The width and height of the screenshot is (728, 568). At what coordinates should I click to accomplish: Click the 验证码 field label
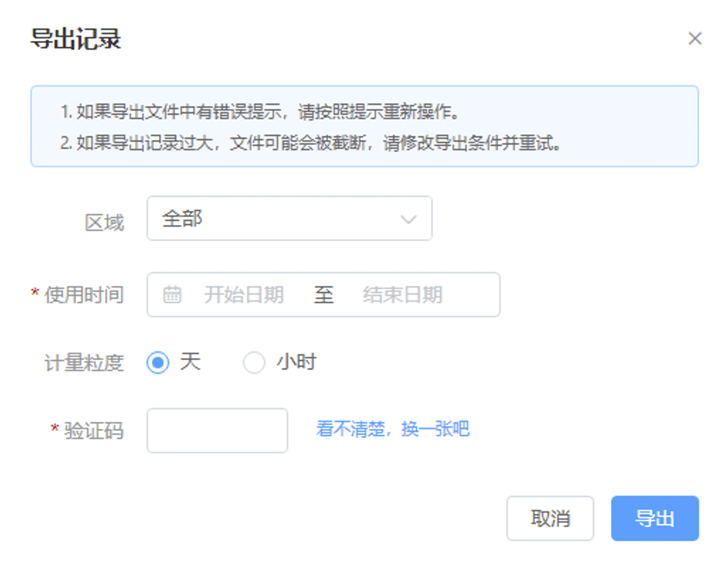point(94,431)
